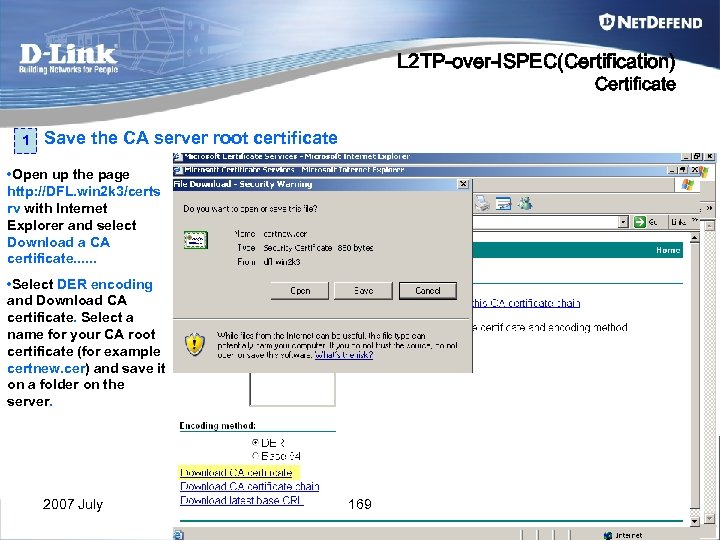720x540 pixels.
Task: Click the Save button in the File Download dialog
Action: coord(363,291)
